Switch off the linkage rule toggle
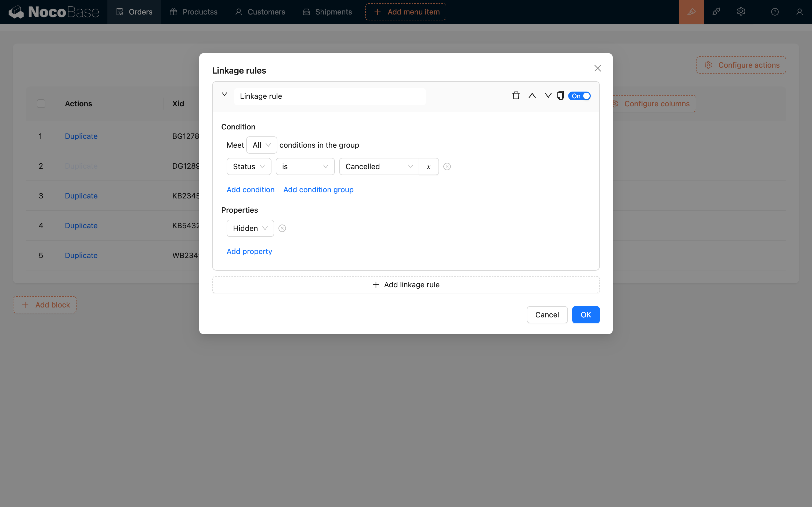 click(x=579, y=96)
